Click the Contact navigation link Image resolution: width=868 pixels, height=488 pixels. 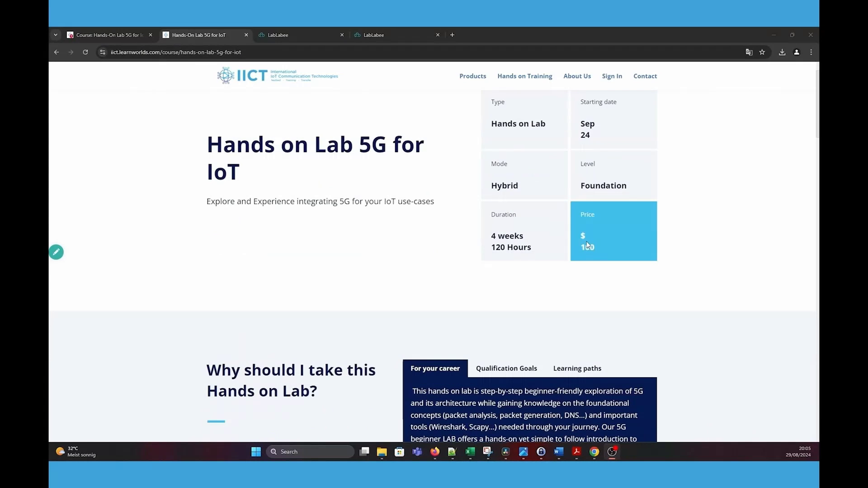tap(645, 76)
